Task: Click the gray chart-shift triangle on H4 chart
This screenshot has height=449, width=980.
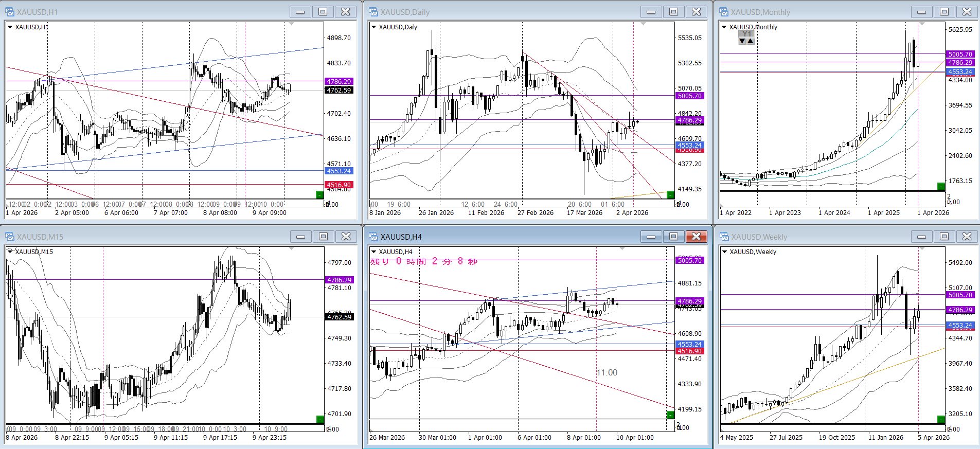Action: (622, 248)
